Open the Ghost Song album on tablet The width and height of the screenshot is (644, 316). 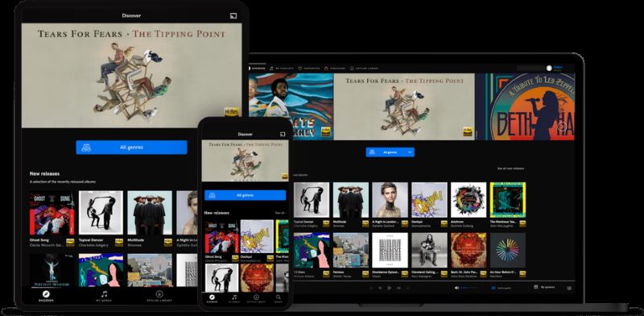(x=52, y=213)
